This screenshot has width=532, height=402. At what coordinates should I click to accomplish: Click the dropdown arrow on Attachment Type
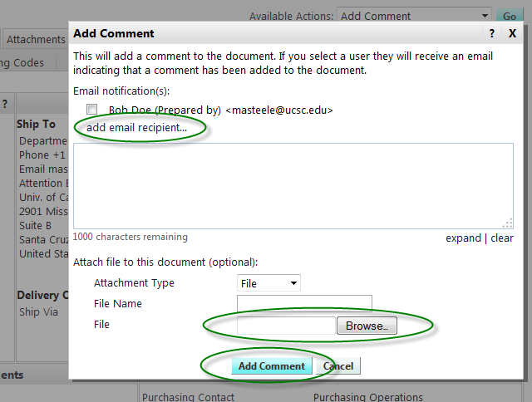tap(293, 283)
